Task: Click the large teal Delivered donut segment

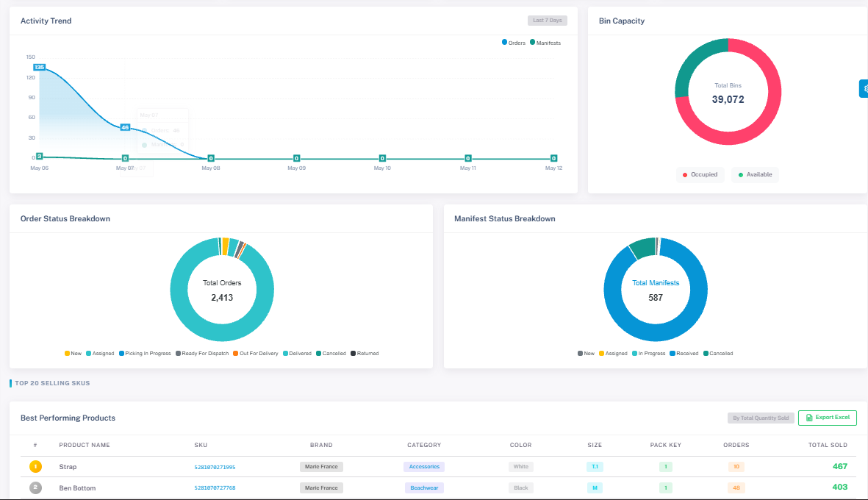Action: point(222,332)
